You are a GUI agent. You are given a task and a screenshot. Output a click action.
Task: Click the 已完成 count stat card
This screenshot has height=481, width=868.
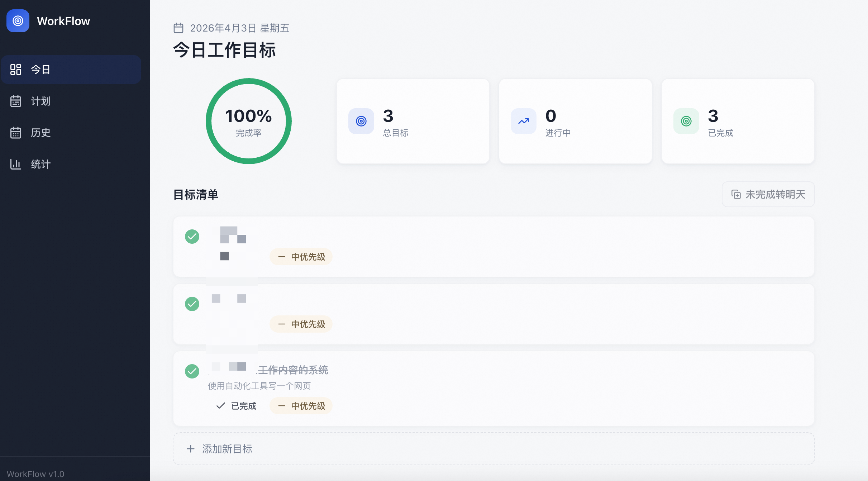(x=738, y=121)
